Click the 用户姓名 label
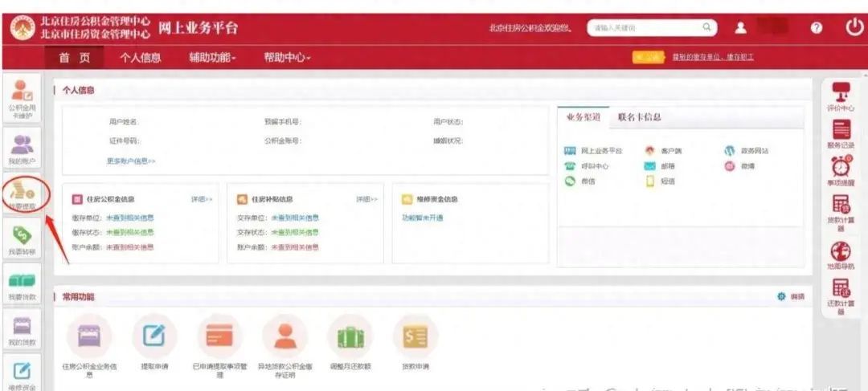This screenshot has width=868, height=391. 124,122
